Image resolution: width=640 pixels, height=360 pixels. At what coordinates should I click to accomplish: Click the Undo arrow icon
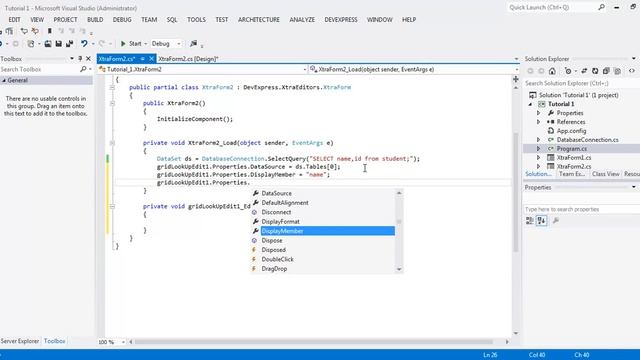84,44
